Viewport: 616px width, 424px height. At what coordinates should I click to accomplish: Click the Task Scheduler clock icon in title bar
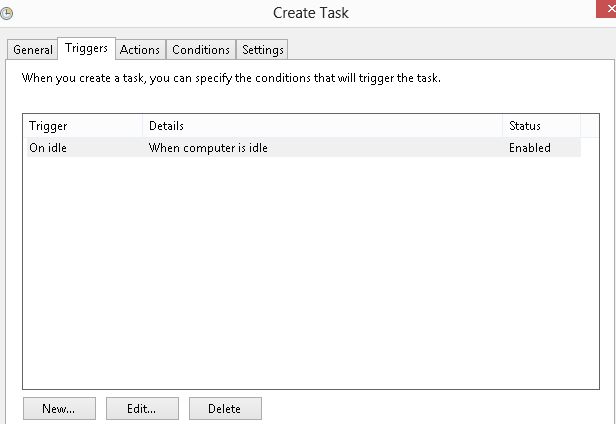(7, 13)
